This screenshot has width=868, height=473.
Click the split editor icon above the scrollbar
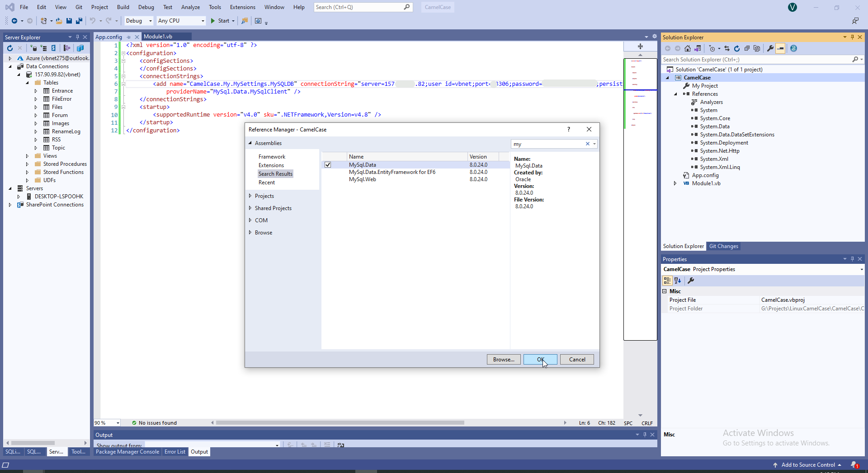pos(640,46)
